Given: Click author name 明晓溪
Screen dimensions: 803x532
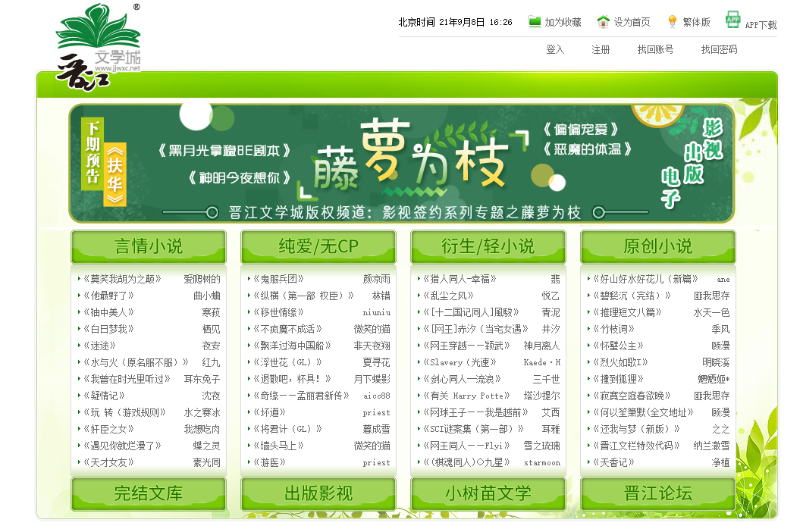Looking at the screenshot, I should pos(716,362).
